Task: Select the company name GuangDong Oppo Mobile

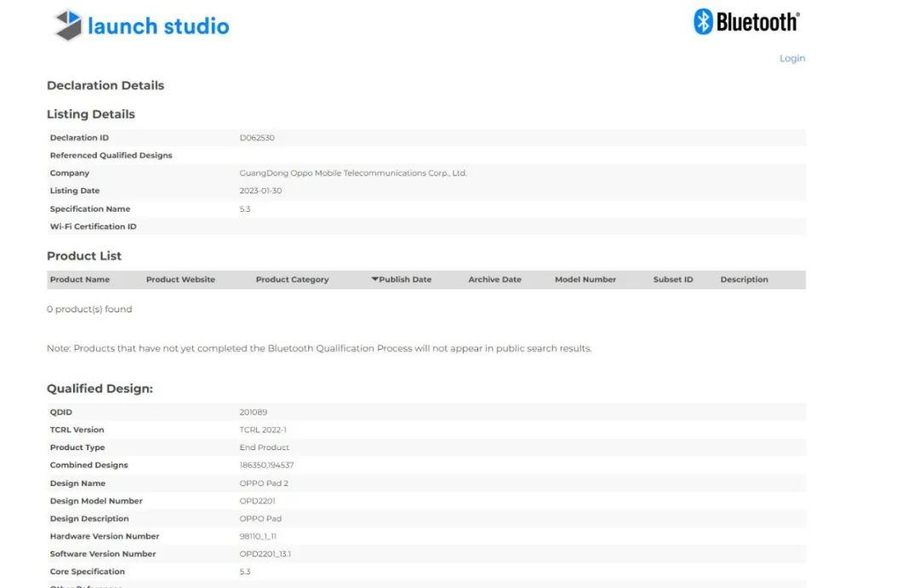Action: 353,173
